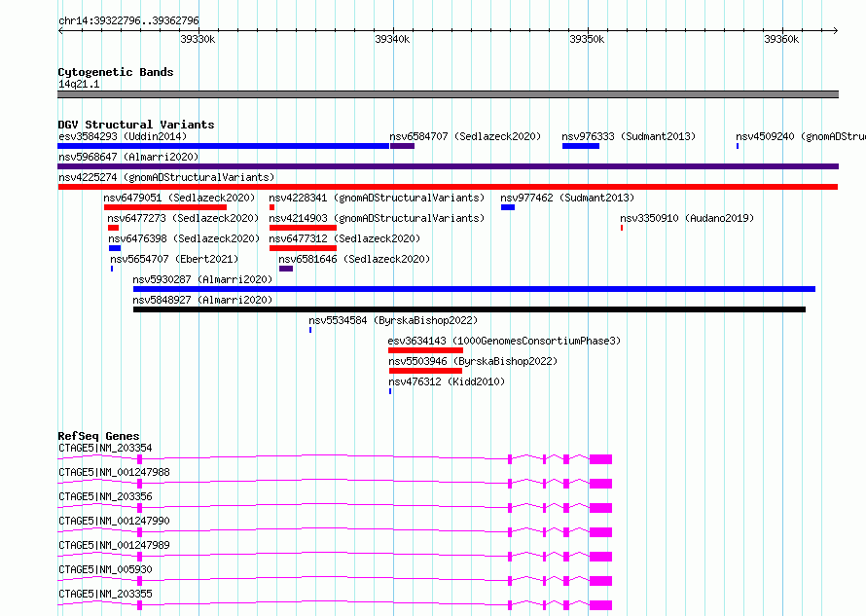The image size is (866, 616).
Task: Select the long black nsv5848927 bar
Action: click(x=469, y=309)
